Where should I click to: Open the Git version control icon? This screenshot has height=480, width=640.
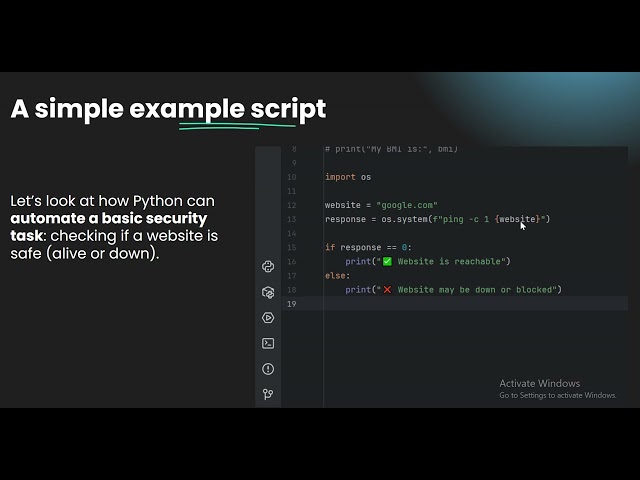[x=268, y=394]
